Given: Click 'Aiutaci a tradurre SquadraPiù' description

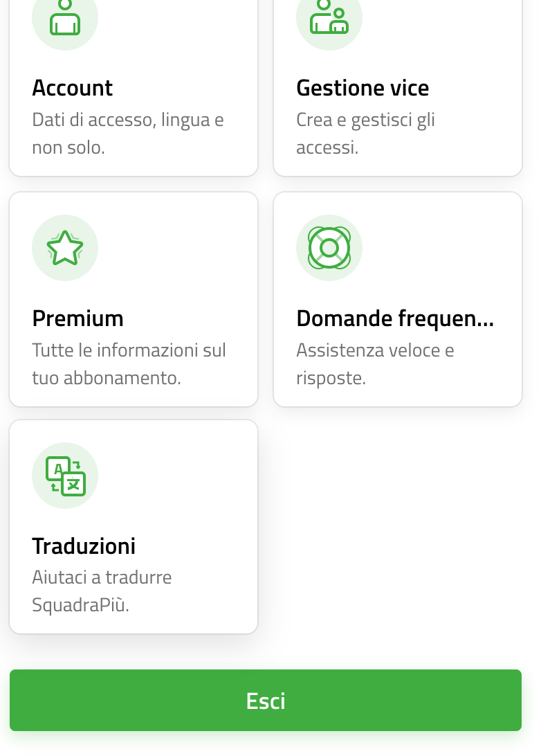Looking at the screenshot, I should tap(102, 591).
